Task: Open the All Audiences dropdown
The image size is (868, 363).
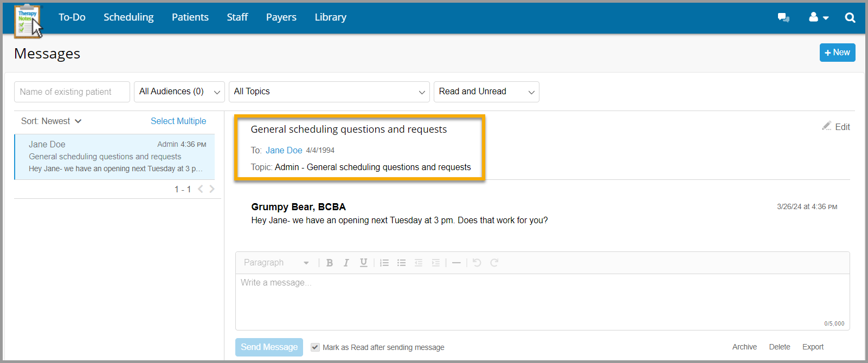Action: coord(179,92)
